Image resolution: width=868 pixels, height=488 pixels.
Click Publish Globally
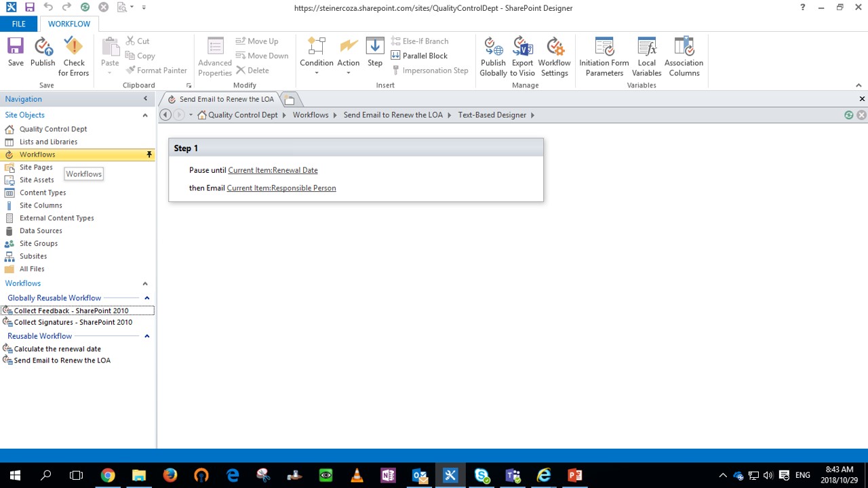(x=493, y=57)
